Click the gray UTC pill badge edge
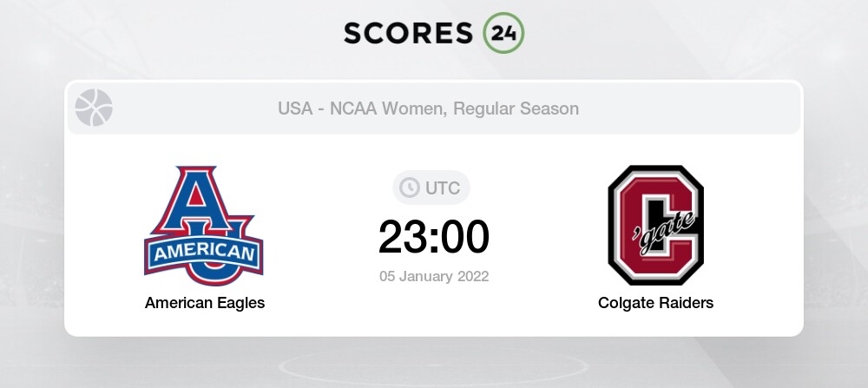 (x=464, y=187)
